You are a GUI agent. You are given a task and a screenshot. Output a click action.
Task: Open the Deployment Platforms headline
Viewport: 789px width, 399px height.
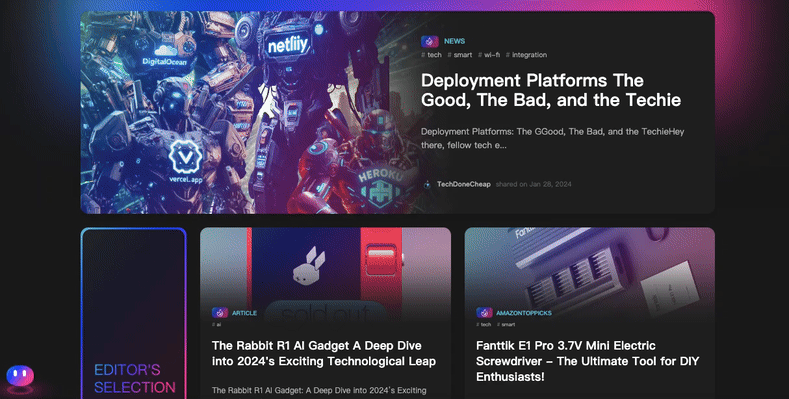click(550, 90)
